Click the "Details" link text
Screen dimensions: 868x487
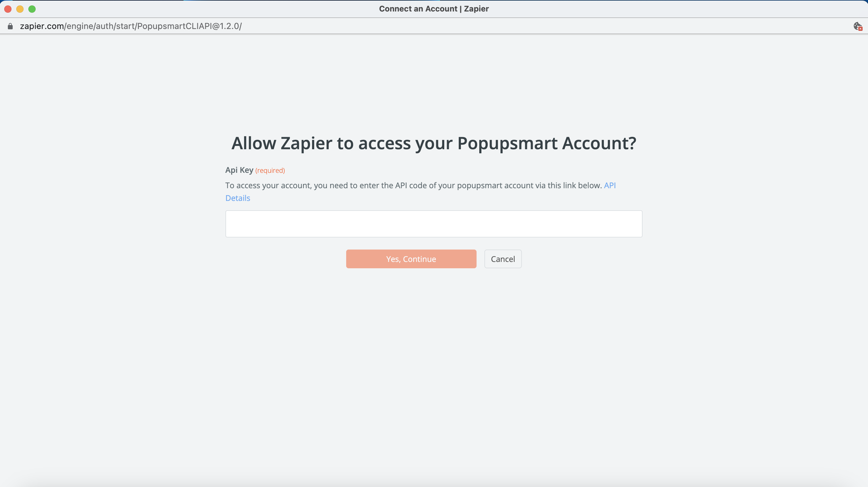tap(238, 198)
